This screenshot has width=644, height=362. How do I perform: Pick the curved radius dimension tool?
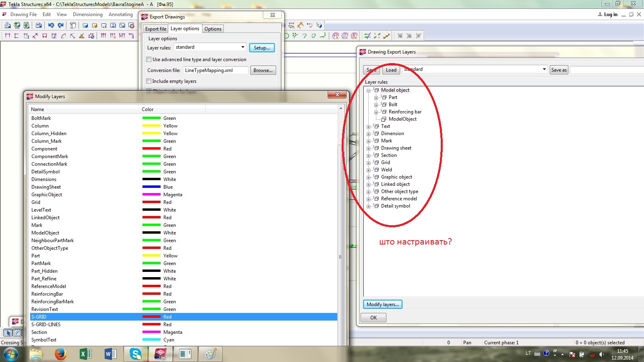click(63, 36)
